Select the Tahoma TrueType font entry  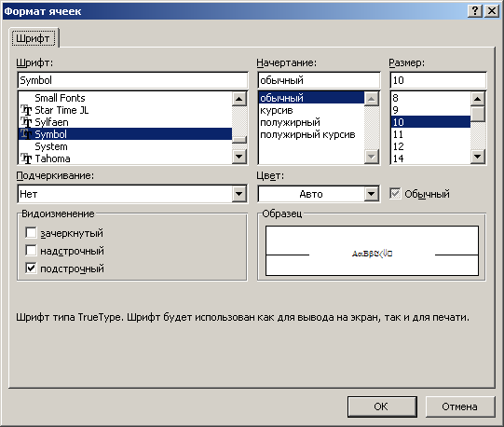[52, 158]
